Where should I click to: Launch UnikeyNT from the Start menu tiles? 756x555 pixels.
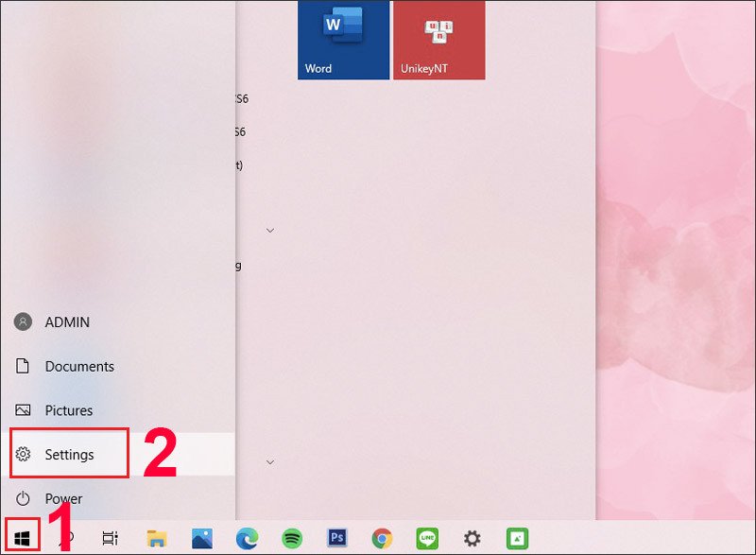point(438,38)
